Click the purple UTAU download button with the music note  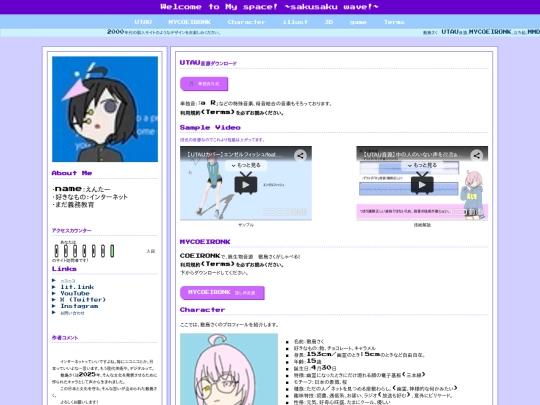204,84
